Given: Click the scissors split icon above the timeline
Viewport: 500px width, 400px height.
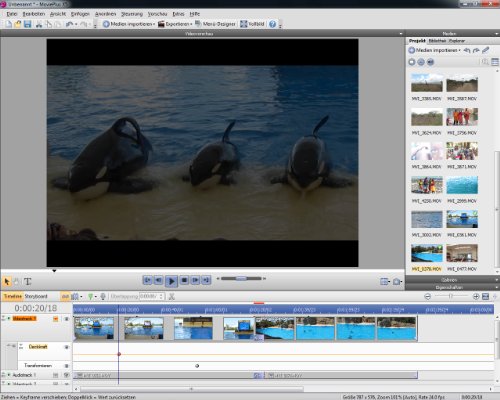Looking at the screenshot, I should tap(172, 296).
